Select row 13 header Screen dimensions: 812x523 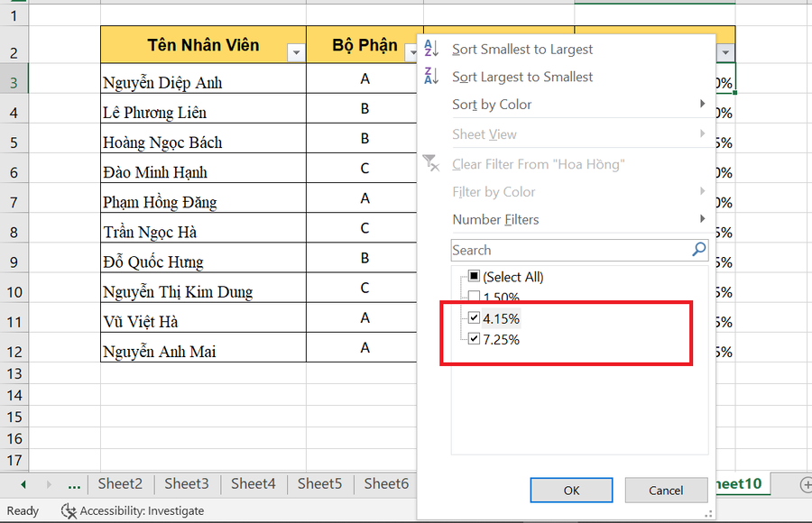point(14,373)
